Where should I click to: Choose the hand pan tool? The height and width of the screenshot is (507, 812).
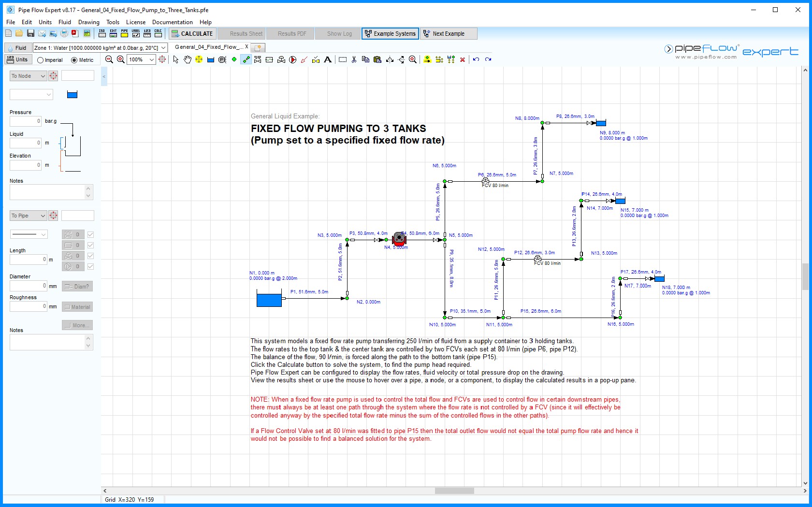[x=188, y=59]
